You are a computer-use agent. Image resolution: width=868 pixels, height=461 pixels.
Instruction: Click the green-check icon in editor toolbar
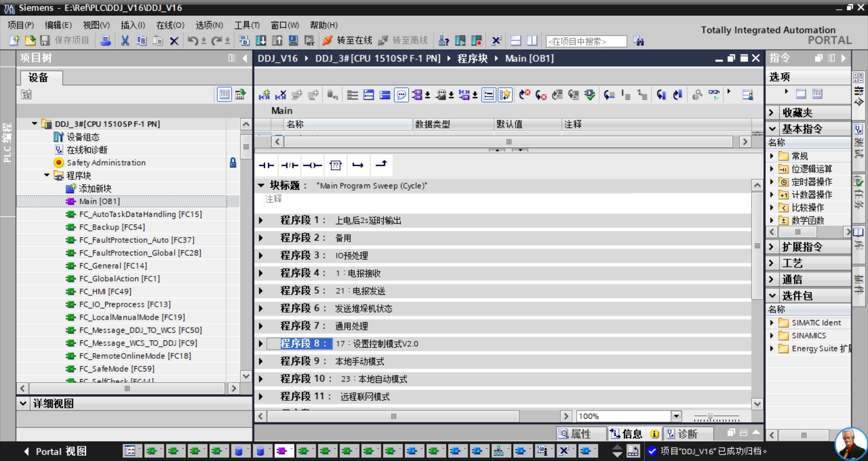point(590,94)
